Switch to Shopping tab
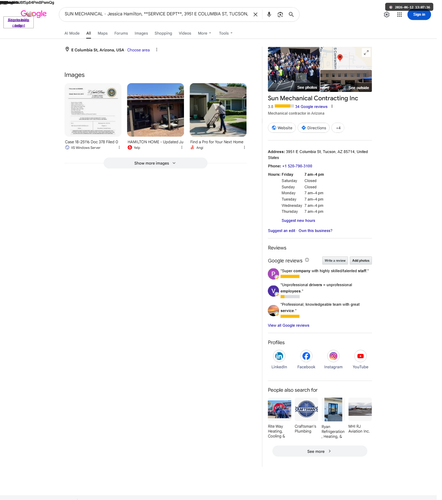 pos(163,33)
